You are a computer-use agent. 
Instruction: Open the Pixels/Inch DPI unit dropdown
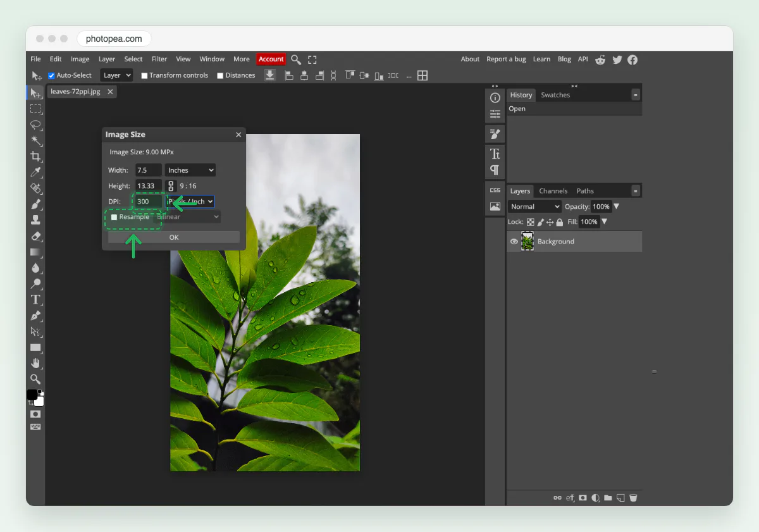coord(192,202)
